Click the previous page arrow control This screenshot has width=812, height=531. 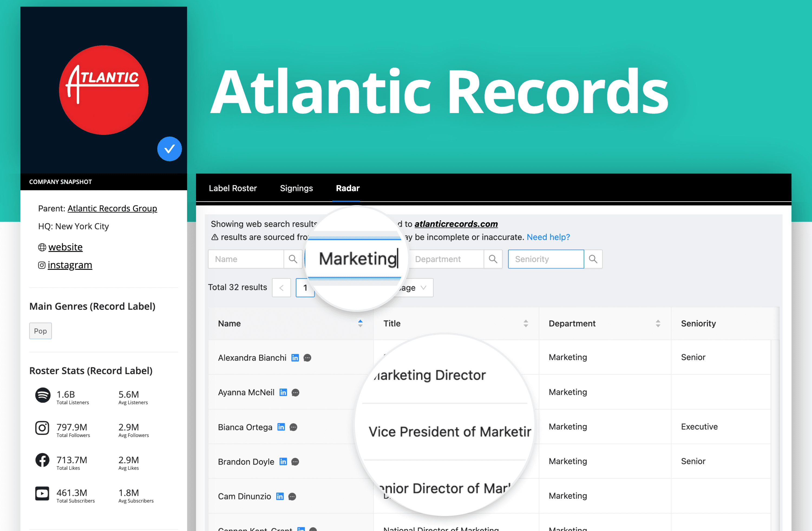pyautogui.click(x=281, y=287)
